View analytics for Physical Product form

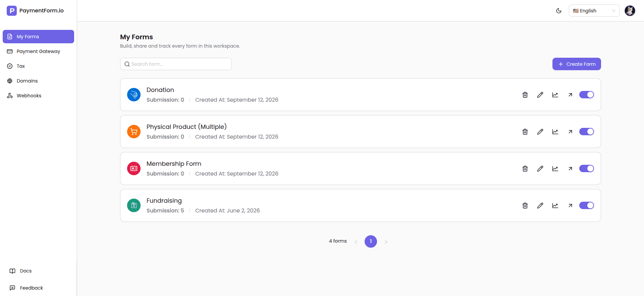[x=555, y=132]
